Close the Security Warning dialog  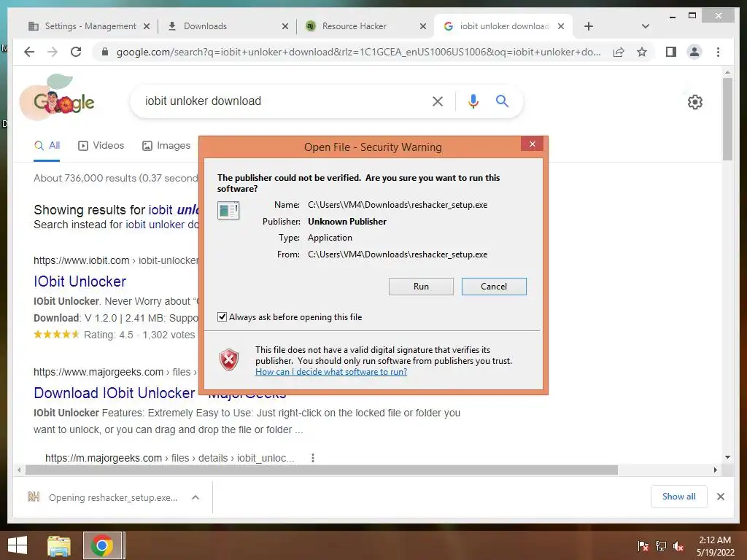(532, 144)
